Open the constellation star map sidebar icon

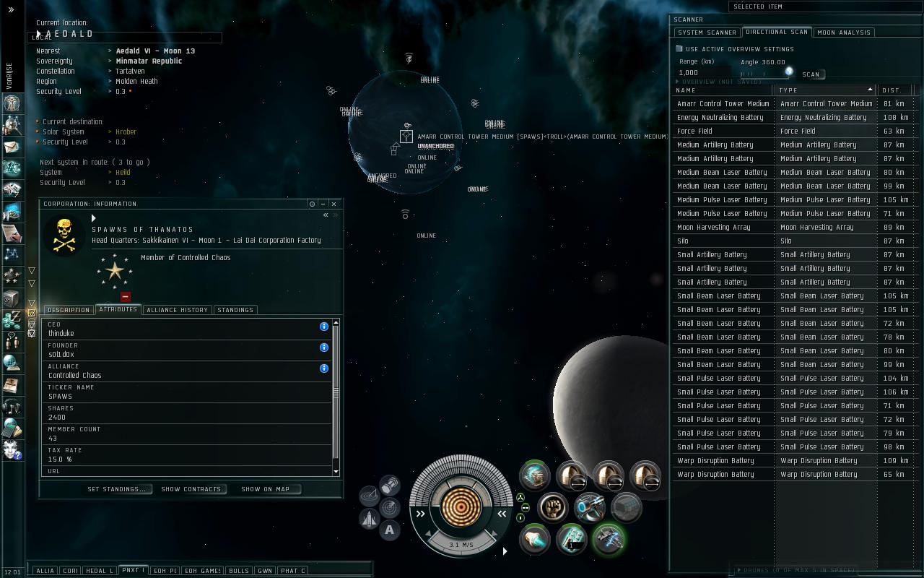pyautogui.click(x=12, y=254)
